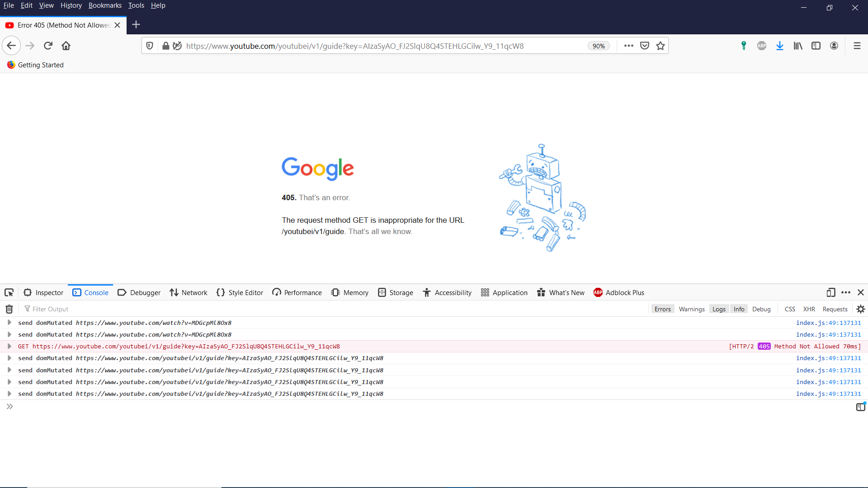The width and height of the screenshot is (868, 488).
Task: Toggle the Debug filter
Action: [761, 309]
